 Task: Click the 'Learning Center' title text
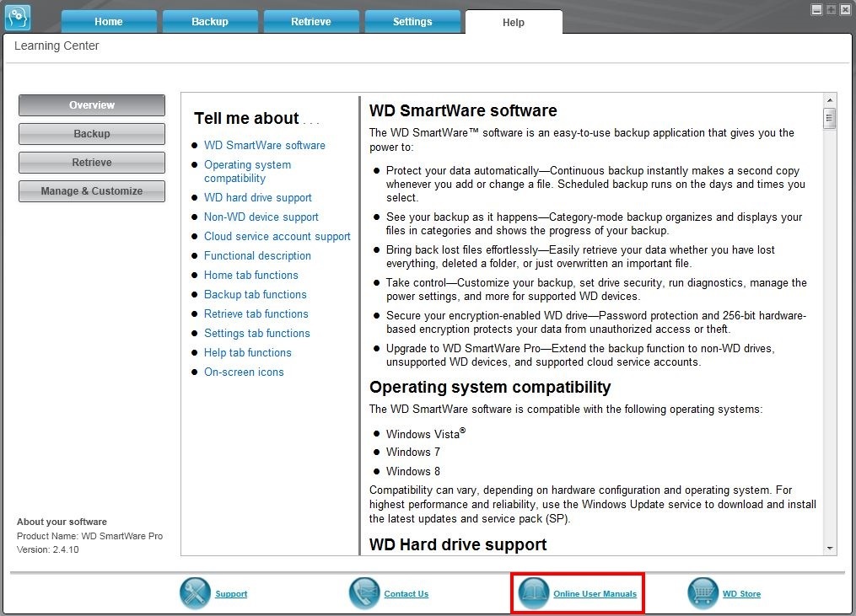point(57,46)
